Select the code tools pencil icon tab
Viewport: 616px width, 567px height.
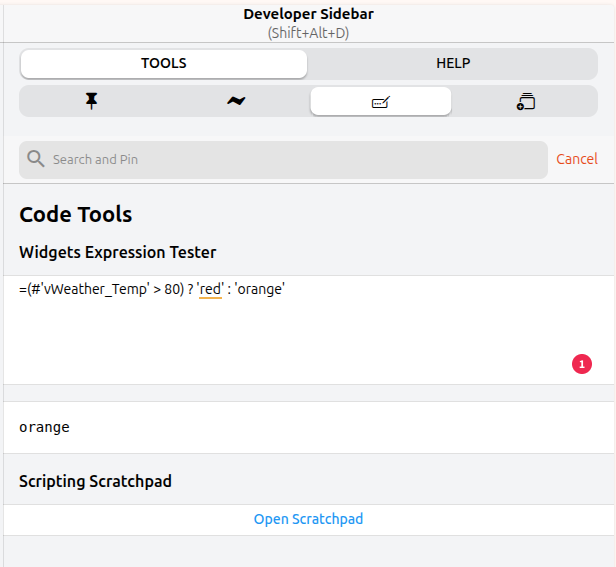click(x=380, y=101)
